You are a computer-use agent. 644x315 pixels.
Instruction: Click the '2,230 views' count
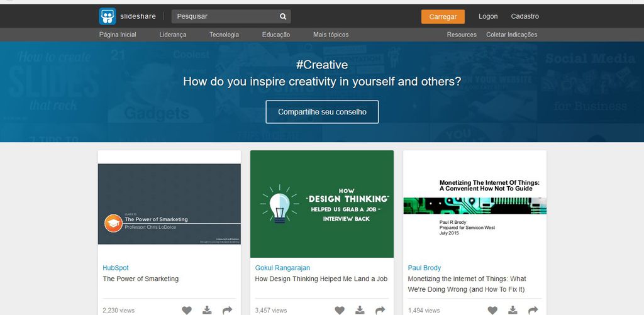pos(119,311)
